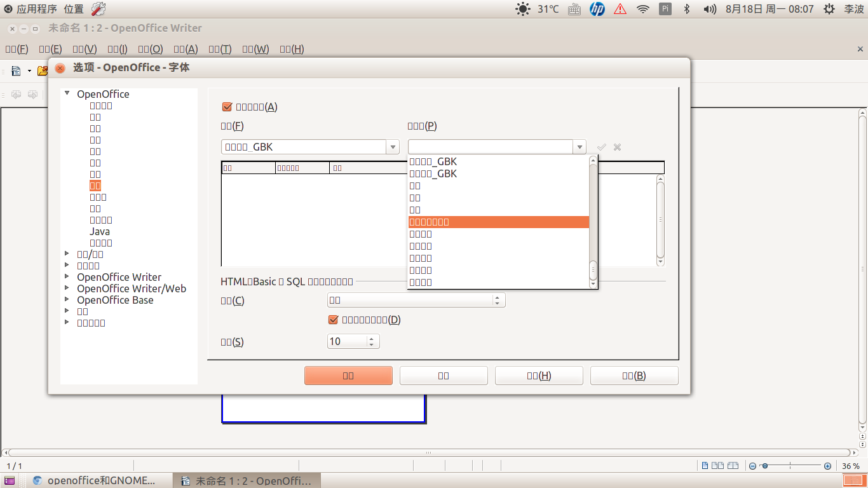Image resolution: width=868 pixels, height=488 pixels.
Task: Open the (I) menu in the menu bar
Action: (118, 49)
